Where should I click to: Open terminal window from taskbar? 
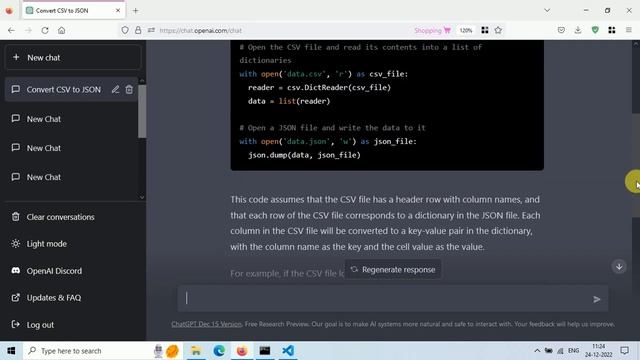(x=265, y=351)
